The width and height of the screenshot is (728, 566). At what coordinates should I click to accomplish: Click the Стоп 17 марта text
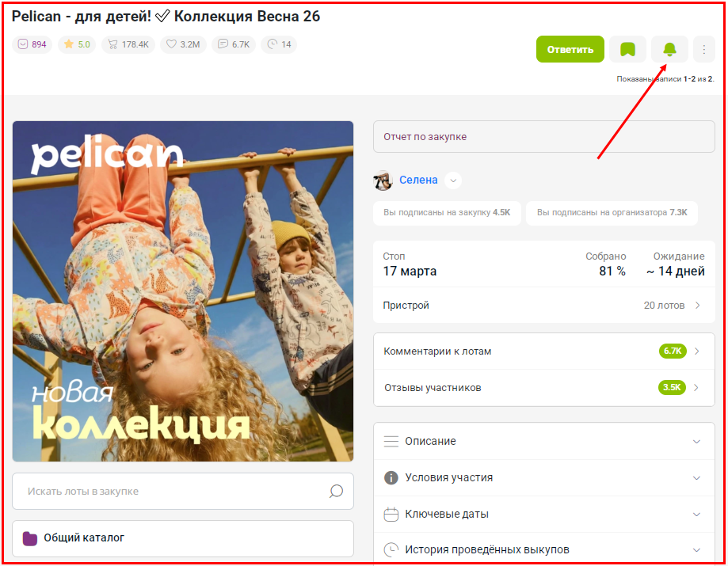(x=410, y=264)
